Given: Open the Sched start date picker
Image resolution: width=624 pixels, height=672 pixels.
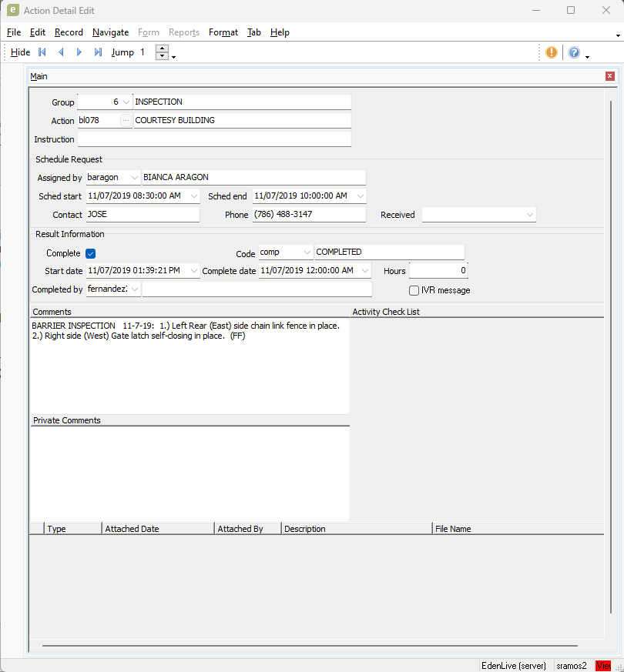Looking at the screenshot, I should [x=193, y=196].
